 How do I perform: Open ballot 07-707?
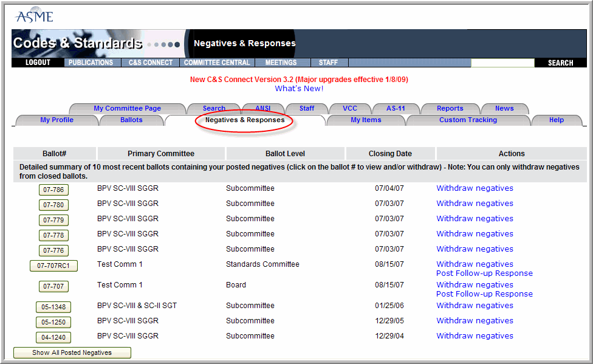tap(53, 286)
